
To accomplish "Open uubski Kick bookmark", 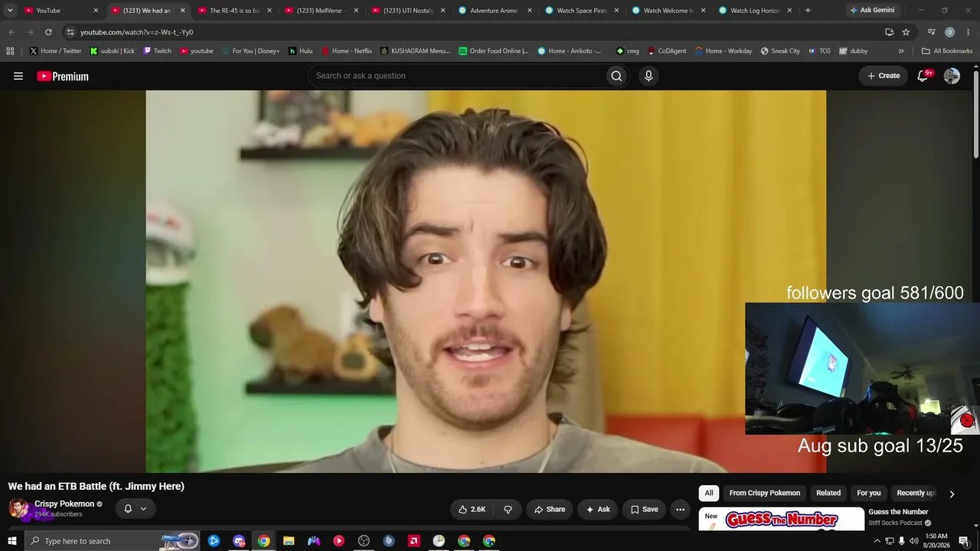I will pyautogui.click(x=112, y=51).
